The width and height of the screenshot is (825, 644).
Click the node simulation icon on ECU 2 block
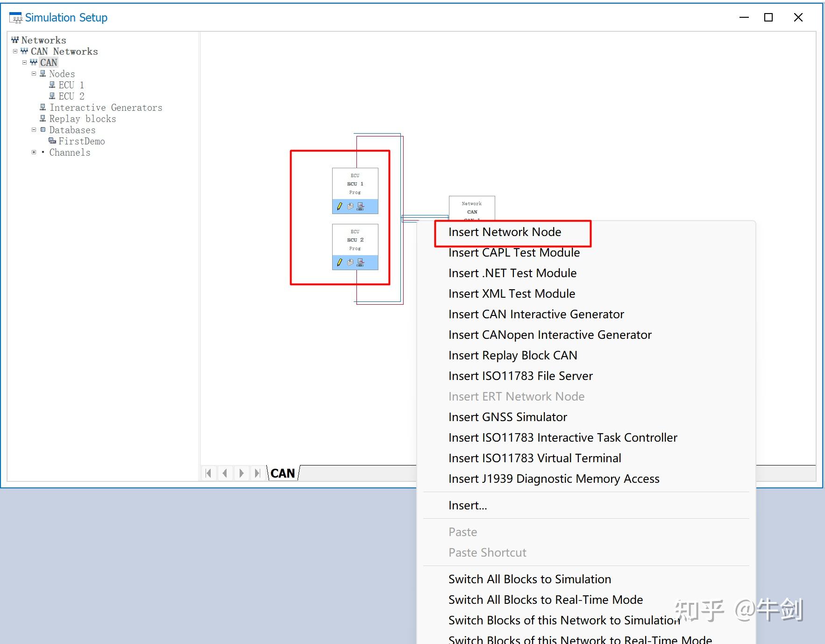pos(360,262)
